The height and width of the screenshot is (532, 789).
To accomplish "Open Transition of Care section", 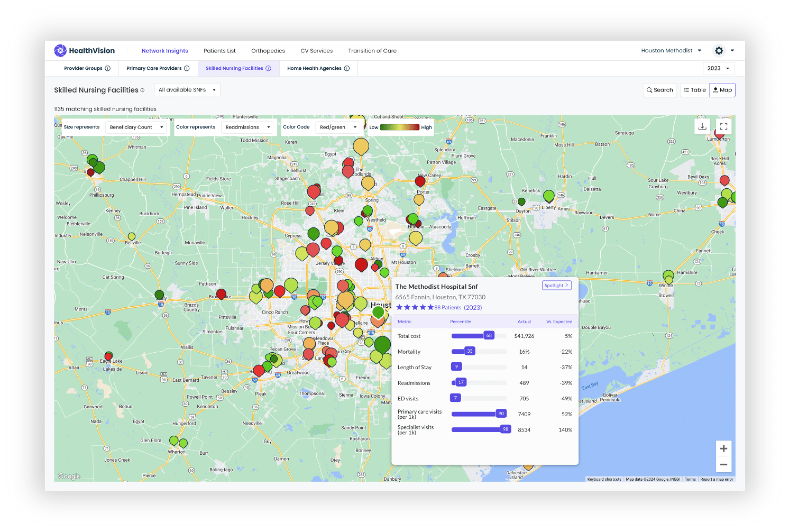I will pyautogui.click(x=372, y=51).
